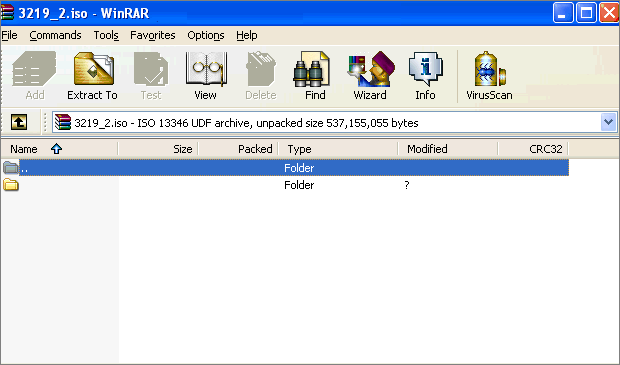
Task: Open the Favorites menu
Action: [153, 35]
